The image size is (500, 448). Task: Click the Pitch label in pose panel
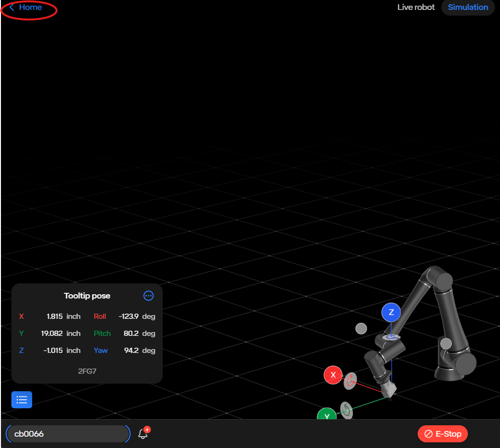click(x=102, y=333)
